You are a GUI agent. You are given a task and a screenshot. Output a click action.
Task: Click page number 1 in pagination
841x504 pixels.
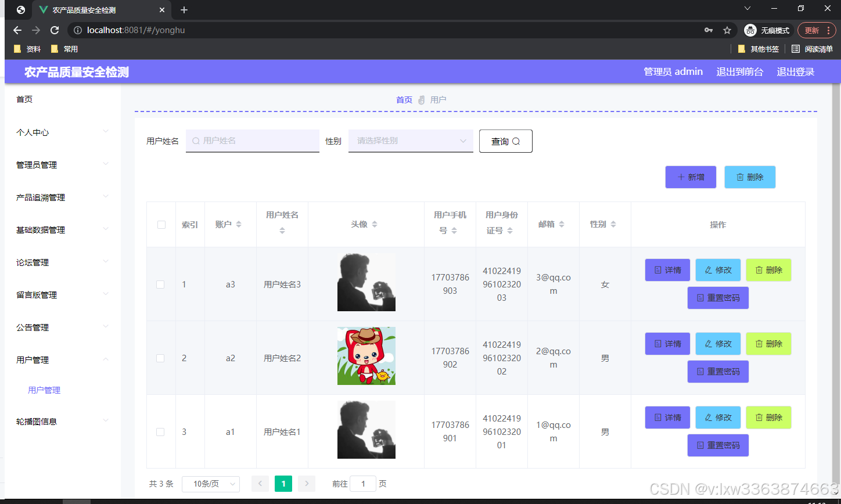[283, 483]
